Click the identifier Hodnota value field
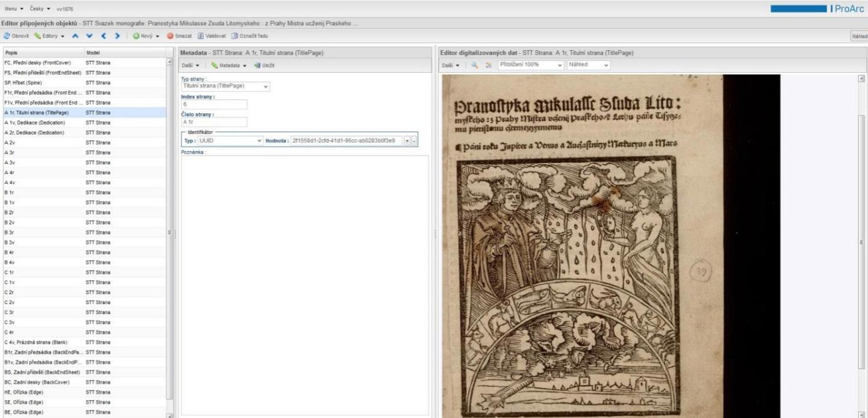Viewport: 868px width, 418px height. click(345, 141)
